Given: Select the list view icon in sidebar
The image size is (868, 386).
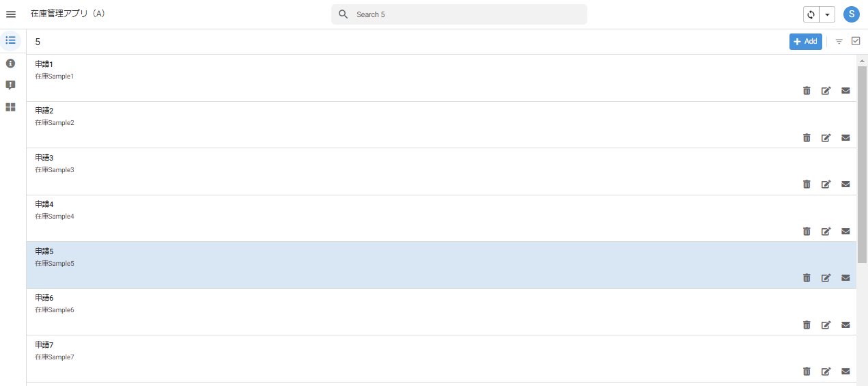Looking at the screenshot, I should (x=10, y=40).
